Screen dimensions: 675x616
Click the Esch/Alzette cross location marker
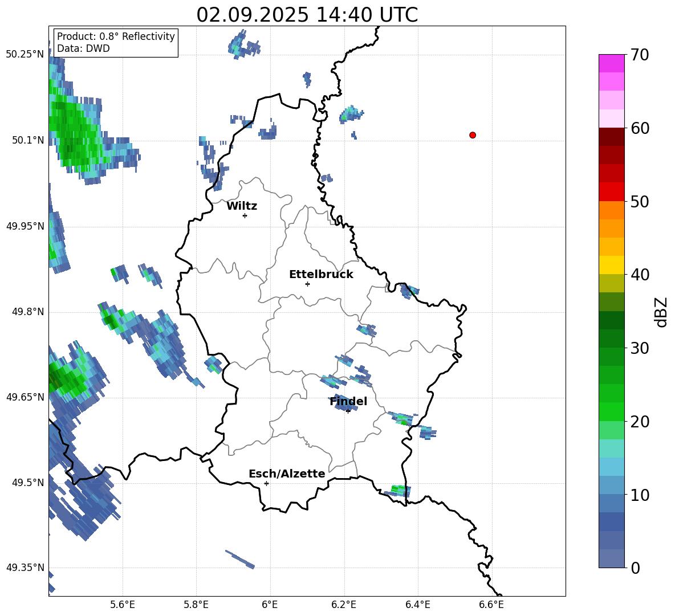coord(266,483)
